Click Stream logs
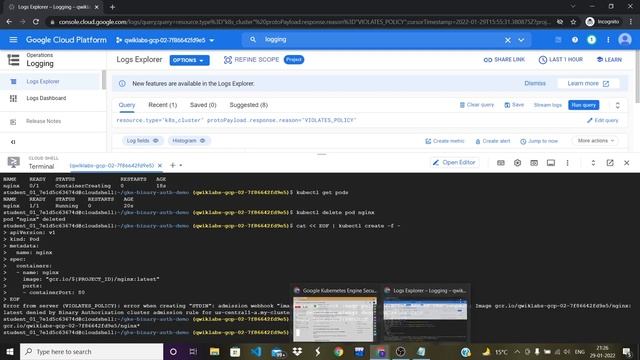This screenshot has width=640, height=360. point(548,105)
